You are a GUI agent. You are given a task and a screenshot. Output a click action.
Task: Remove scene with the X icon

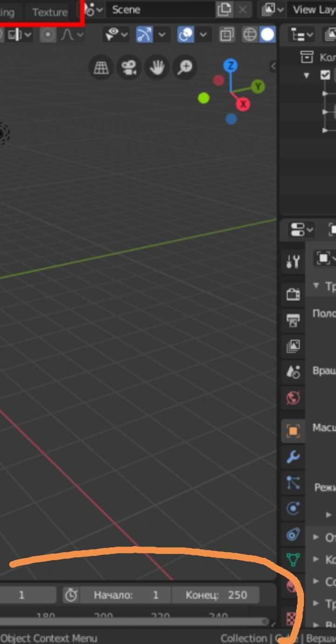click(242, 9)
